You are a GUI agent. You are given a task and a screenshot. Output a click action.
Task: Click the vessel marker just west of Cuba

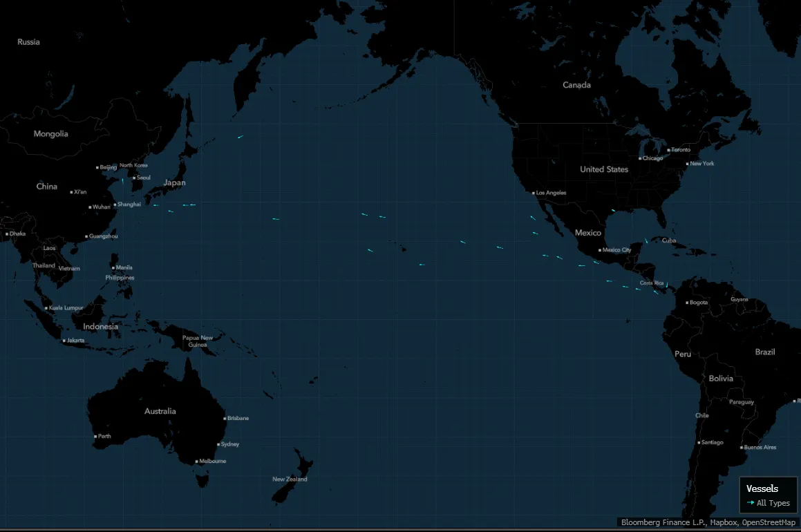point(646,240)
